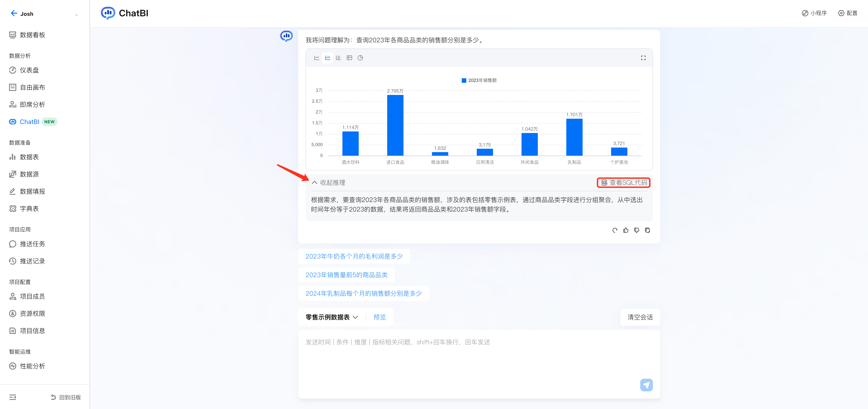This screenshot has height=409, width=868.
Task: Collapse sidebar with bottom-left menu icon
Action: (x=12, y=397)
